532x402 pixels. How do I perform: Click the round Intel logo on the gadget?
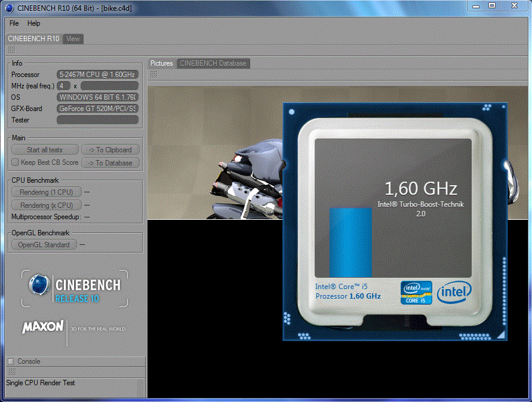[454, 292]
